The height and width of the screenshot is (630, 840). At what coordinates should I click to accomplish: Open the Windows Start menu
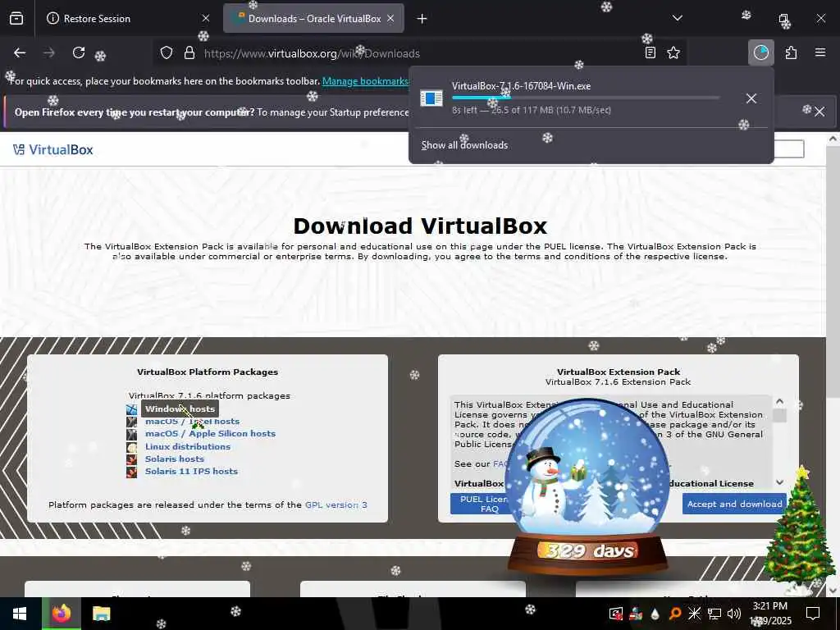click(x=20, y=614)
